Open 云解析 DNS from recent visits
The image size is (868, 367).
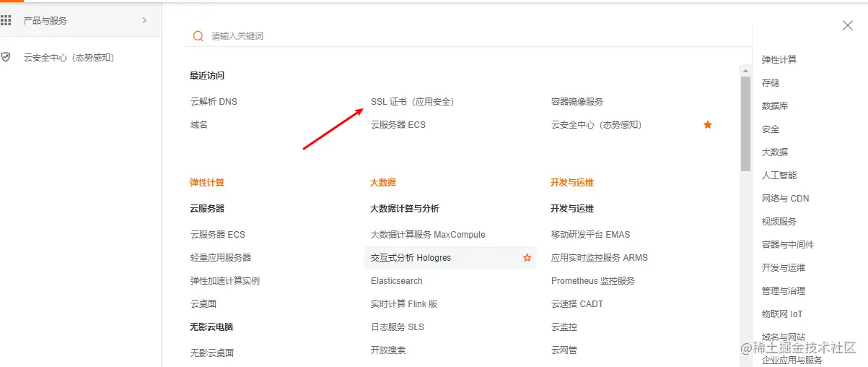click(214, 102)
